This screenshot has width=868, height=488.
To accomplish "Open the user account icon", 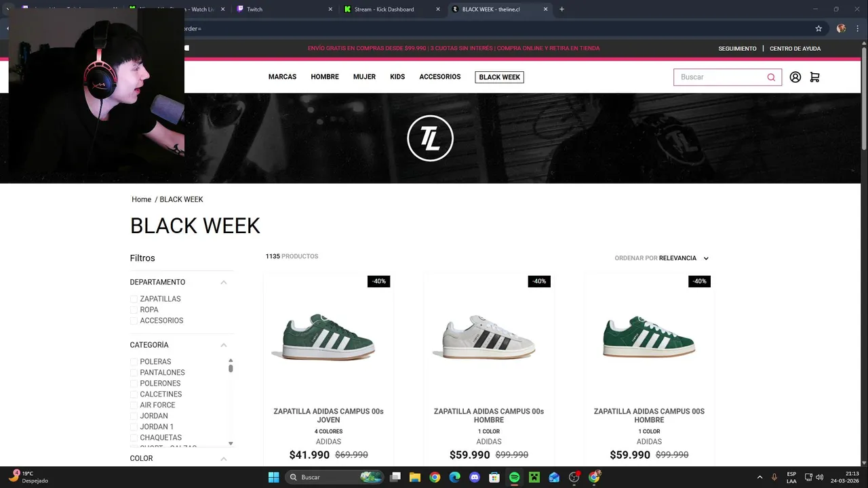I will pos(795,77).
